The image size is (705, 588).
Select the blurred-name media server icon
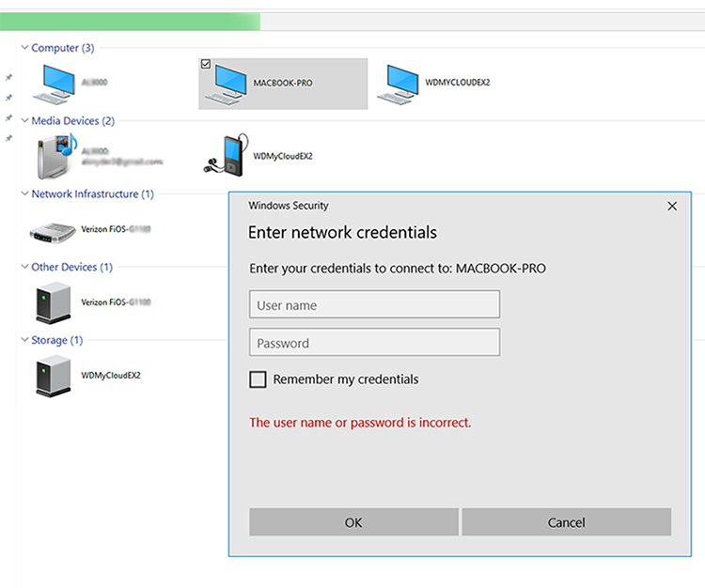pyautogui.click(x=55, y=156)
